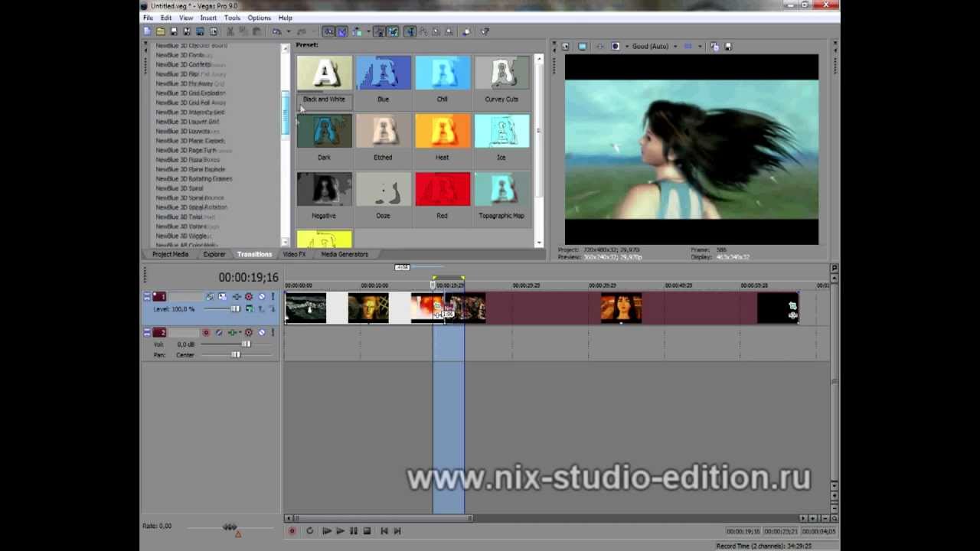
Task: Open the Tools menu
Action: coord(232,18)
